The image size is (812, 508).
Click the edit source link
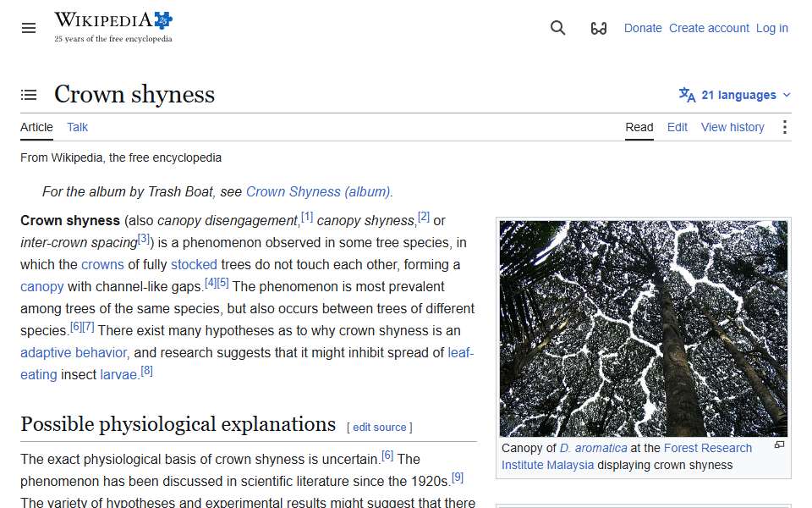click(379, 427)
